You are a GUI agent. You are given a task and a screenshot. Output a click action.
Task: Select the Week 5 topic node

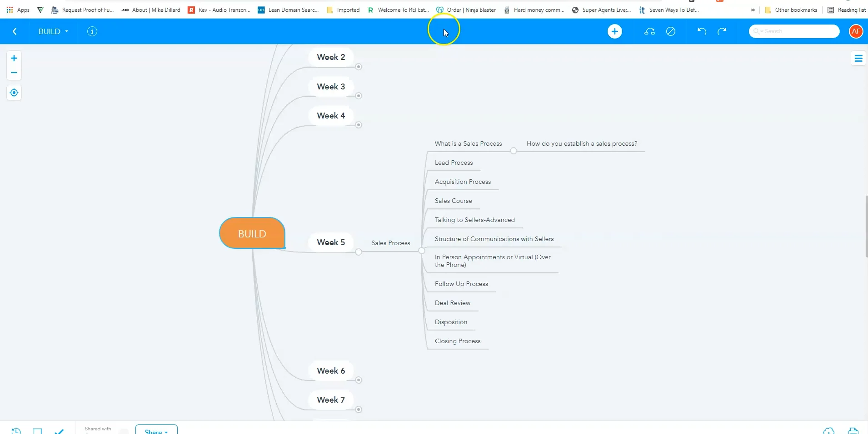click(x=331, y=242)
